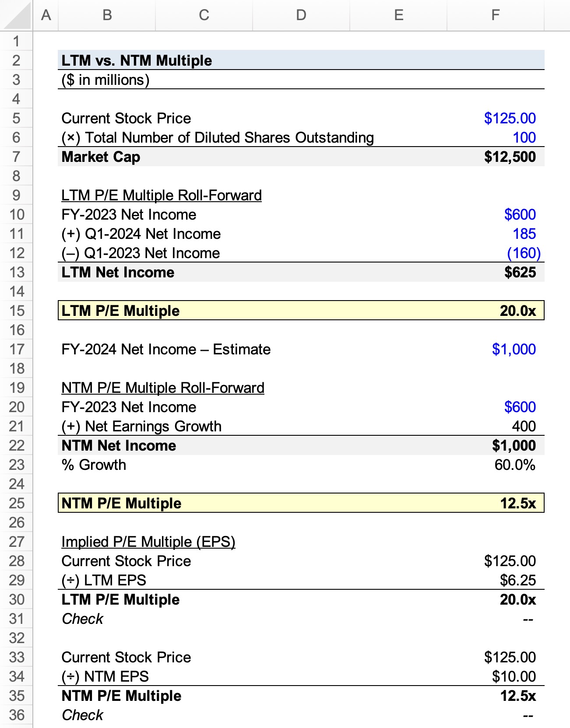The width and height of the screenshot is (570, 728).
Task: Click the 12.5x value in row 25
Action: point(518,503)
